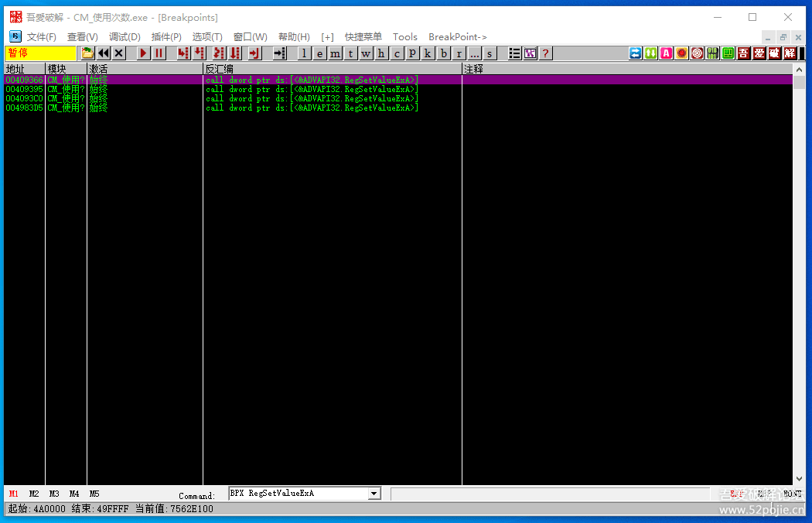The width and height of the screenshot is (812, 523).
Task: Click the Pause execution toolbar icon
Action: pos(159,53)
